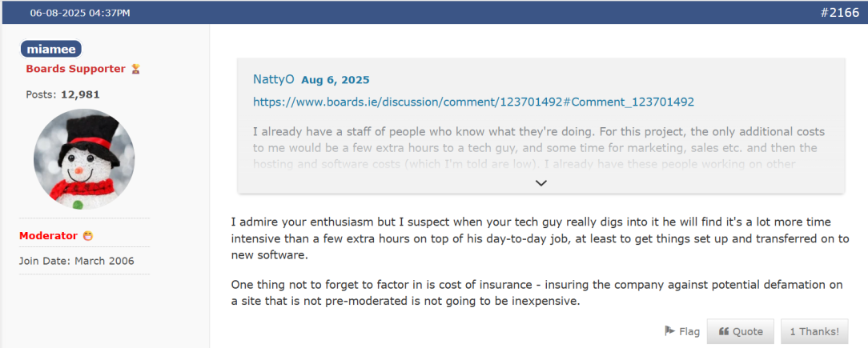The image size is (868, 348).
Task: Click the paragraph starting 'I admire your enthusiasm'
Action: pyautogui.click(x=540, y=238)
